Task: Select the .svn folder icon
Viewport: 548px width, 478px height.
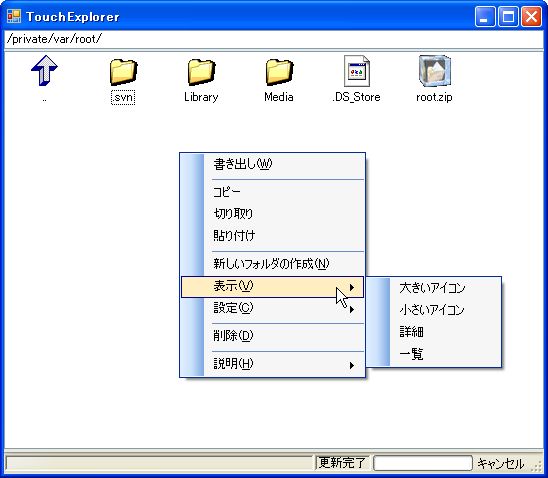Action: pos(123,72)
